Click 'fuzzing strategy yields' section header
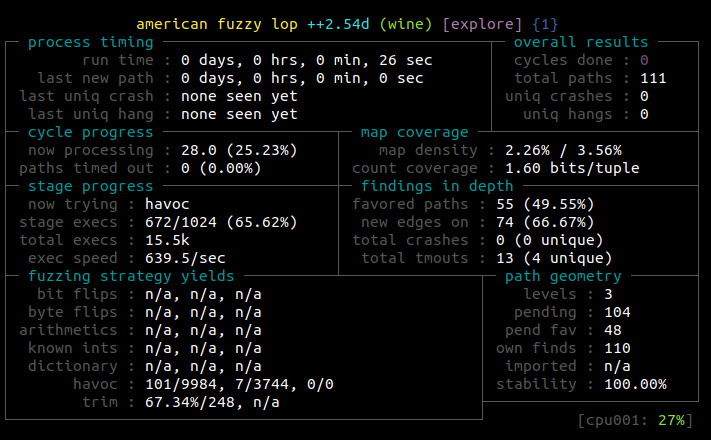This screenshot has height=440, width=711. tap(131, 276)
